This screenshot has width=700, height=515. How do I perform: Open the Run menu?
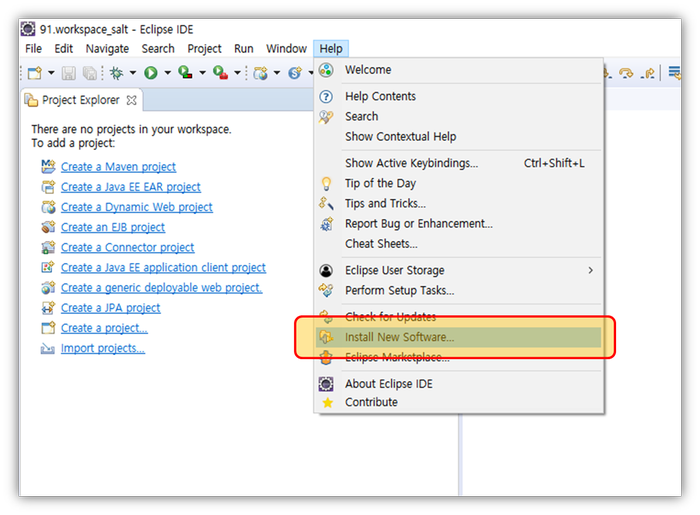point(244,49)
